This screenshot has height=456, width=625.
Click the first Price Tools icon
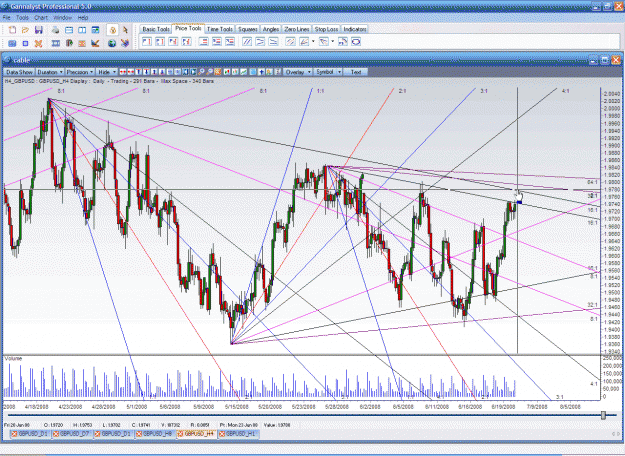[147, 41]
